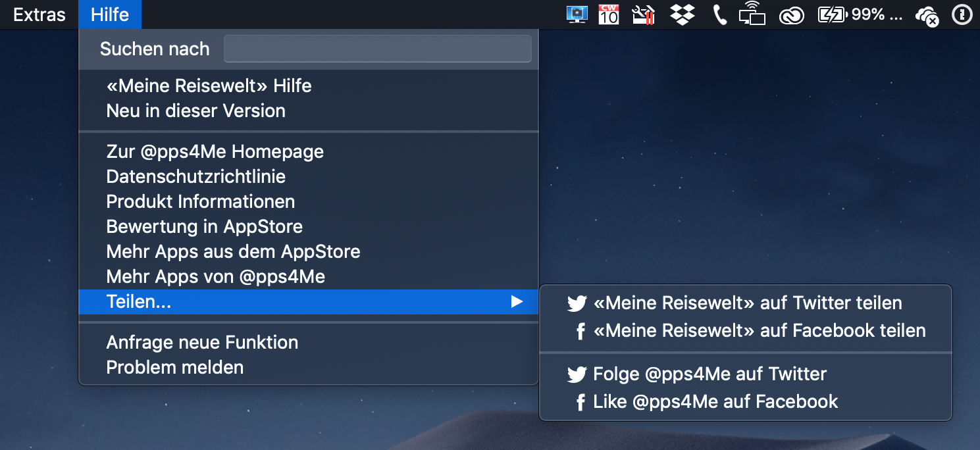
Task: Select Problem melden
Action: click(309, 368)
